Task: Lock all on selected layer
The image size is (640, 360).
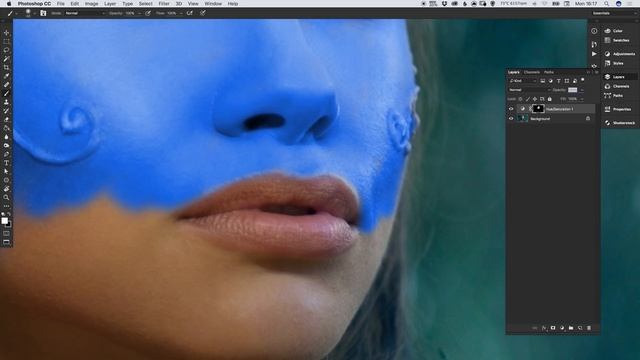Action: click(x=549, y=99)
